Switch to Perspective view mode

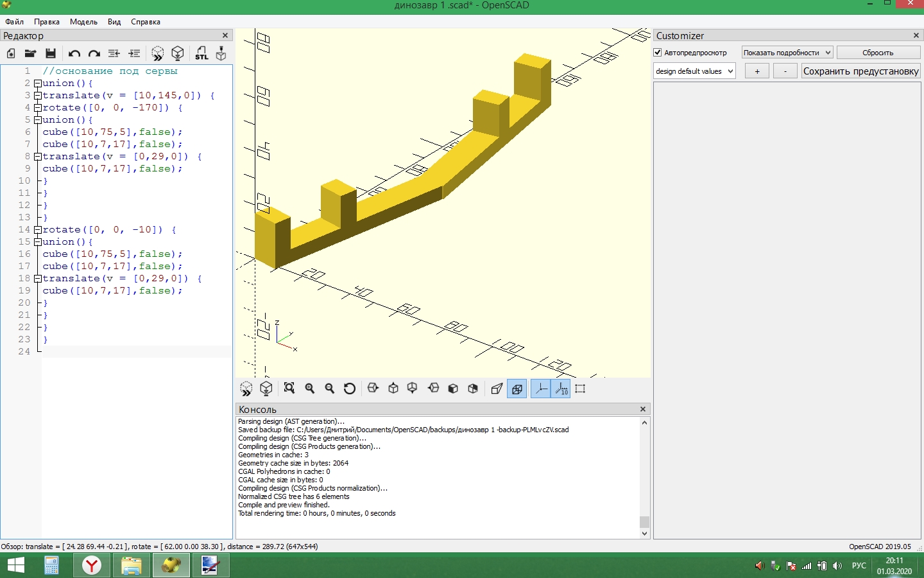click(497, 389)
